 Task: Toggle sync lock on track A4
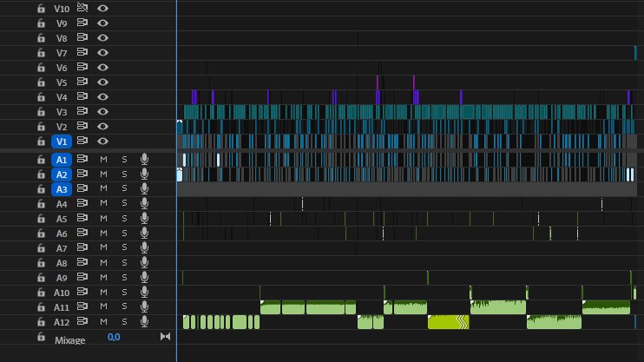[82, 203]
